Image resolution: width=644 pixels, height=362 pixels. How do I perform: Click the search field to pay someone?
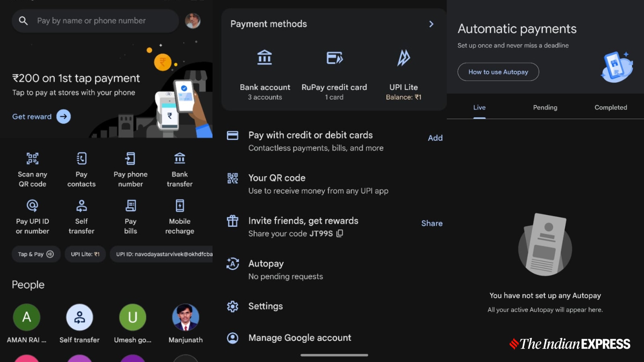[x=95, y=21]
